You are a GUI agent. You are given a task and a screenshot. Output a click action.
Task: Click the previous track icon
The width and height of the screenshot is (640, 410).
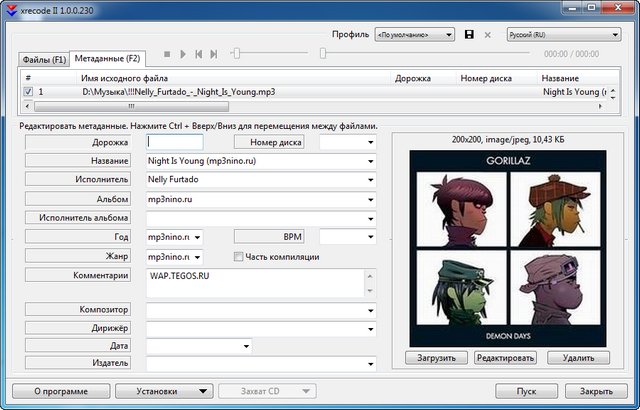point(199,54)
